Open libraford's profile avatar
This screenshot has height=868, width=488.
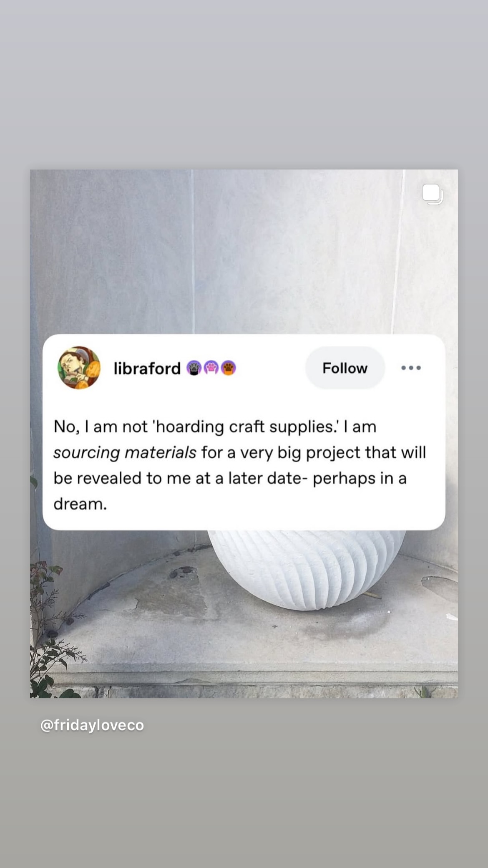coord(79,368)
